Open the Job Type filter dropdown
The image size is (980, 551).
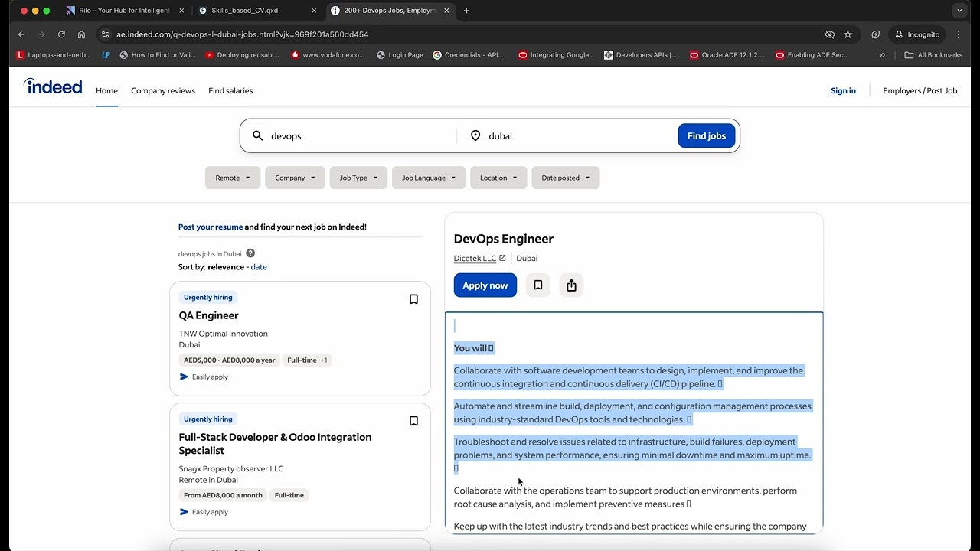358,178
